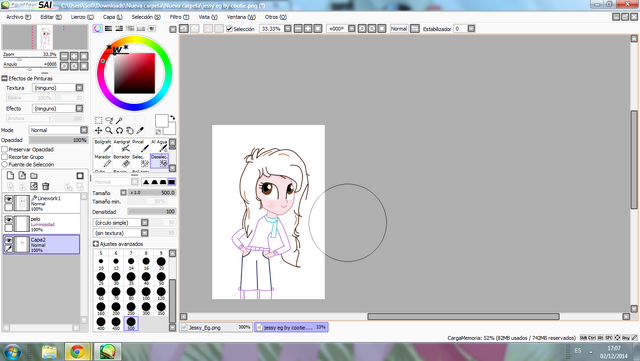Open Chrome from the taskbar
The height and width of the screenshot is (361, 640).
tap(78, 352)
